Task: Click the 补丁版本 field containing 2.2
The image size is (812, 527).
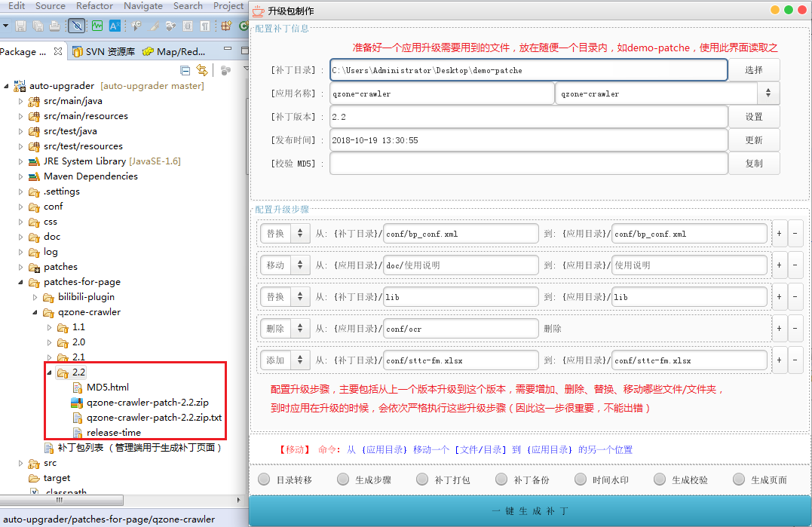Action: (x=529, y=116)
